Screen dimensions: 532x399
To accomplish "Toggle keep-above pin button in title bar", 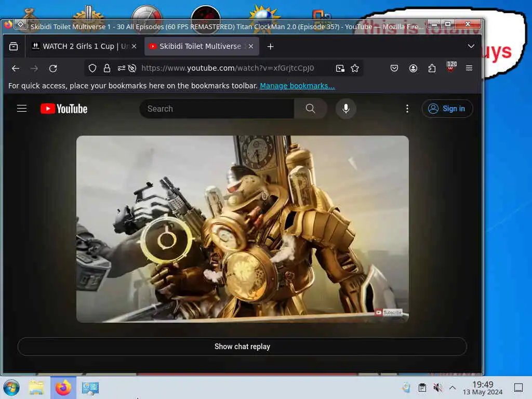I will (x=21, y=25).
